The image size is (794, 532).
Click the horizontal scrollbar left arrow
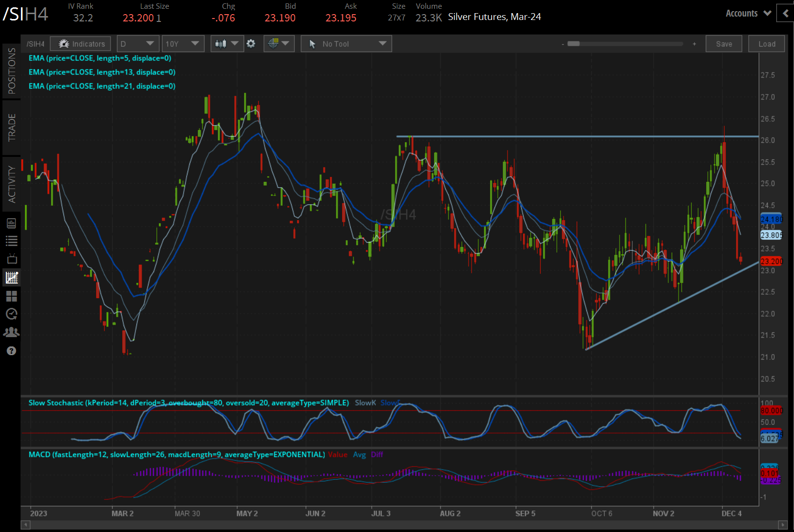click(x=26, y=525)
